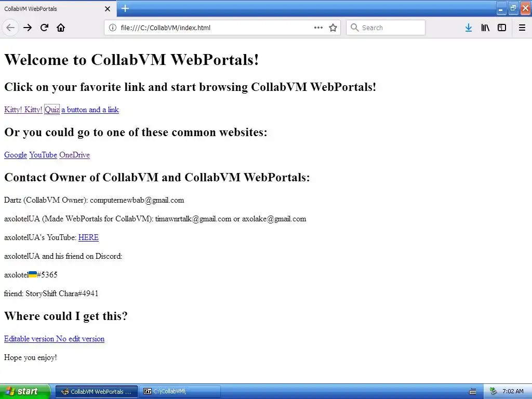Switch to CollabVM WebPortals taskbar button

coord(96,392)
